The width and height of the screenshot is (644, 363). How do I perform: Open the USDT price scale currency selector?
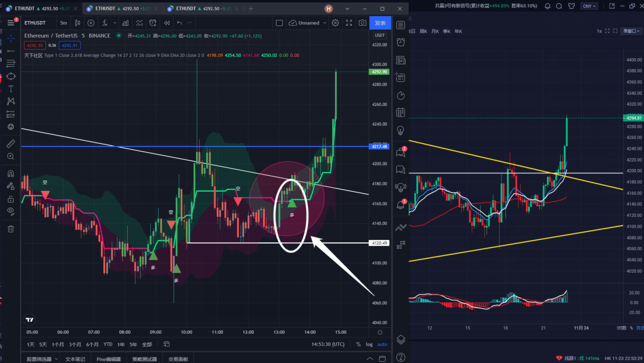pyautogui.click(x=380, y=35)
